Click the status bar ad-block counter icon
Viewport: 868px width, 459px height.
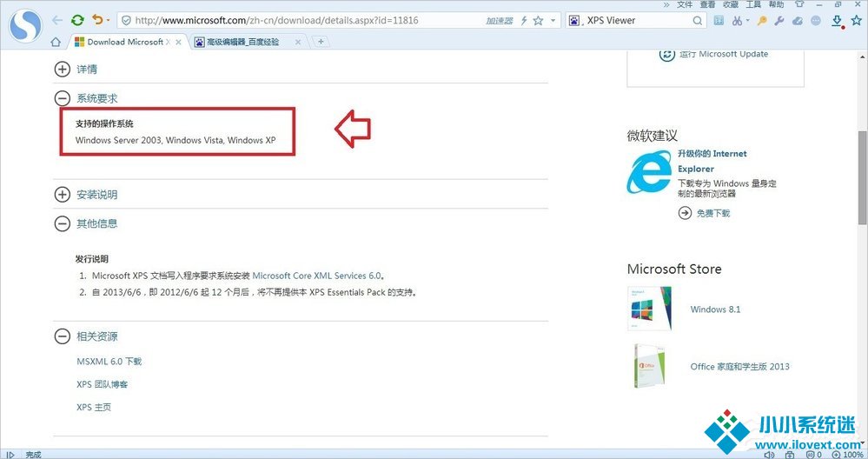tap(814, 455)
